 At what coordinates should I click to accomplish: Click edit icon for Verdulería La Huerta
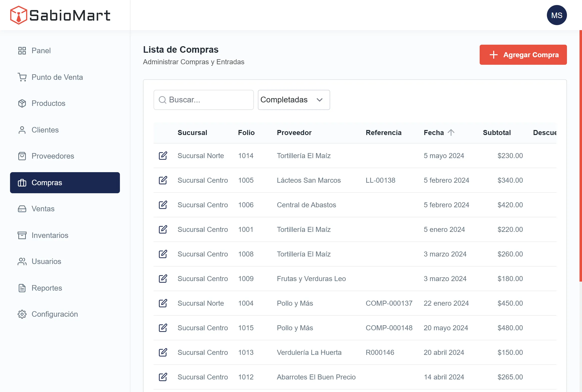163,352
